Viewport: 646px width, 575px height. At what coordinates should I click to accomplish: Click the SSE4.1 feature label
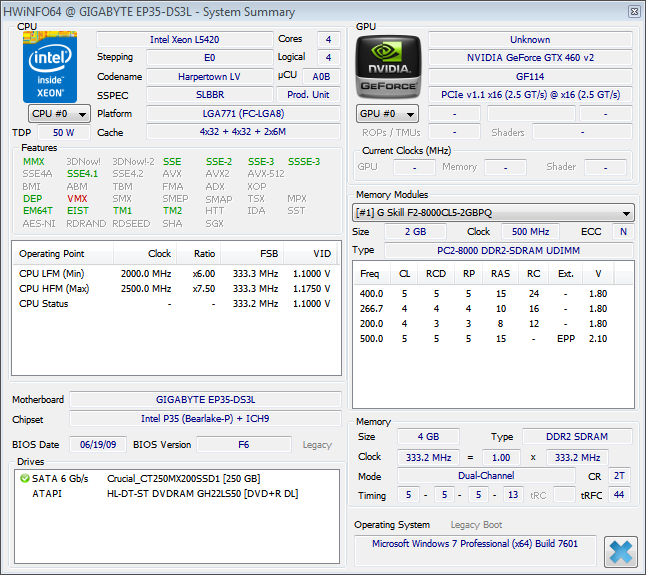(x=82, y=174)
